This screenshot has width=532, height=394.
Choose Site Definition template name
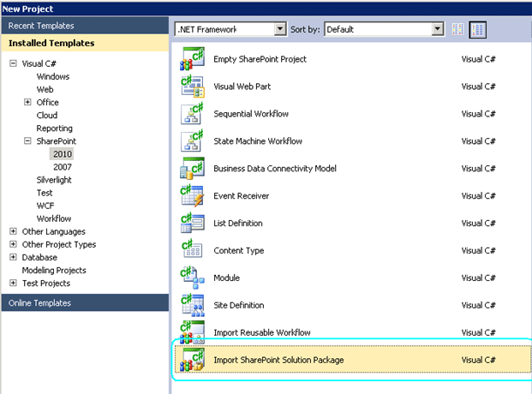[239, 306]
